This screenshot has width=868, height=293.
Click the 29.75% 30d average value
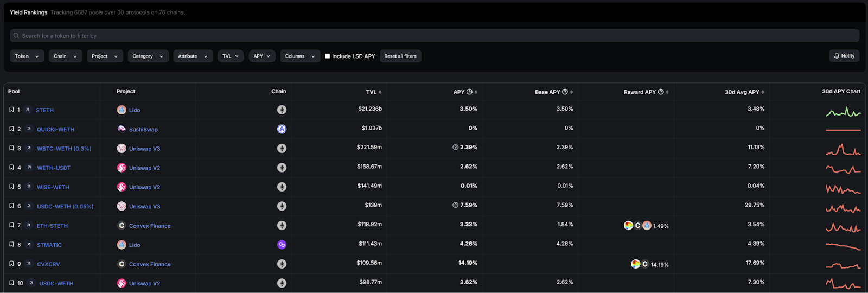(x=755, y=205)
